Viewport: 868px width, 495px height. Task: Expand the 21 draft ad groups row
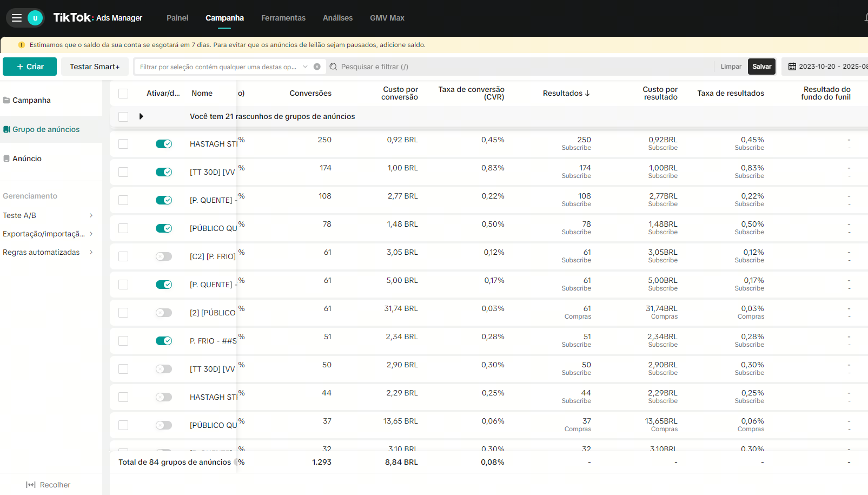(141, 116)
